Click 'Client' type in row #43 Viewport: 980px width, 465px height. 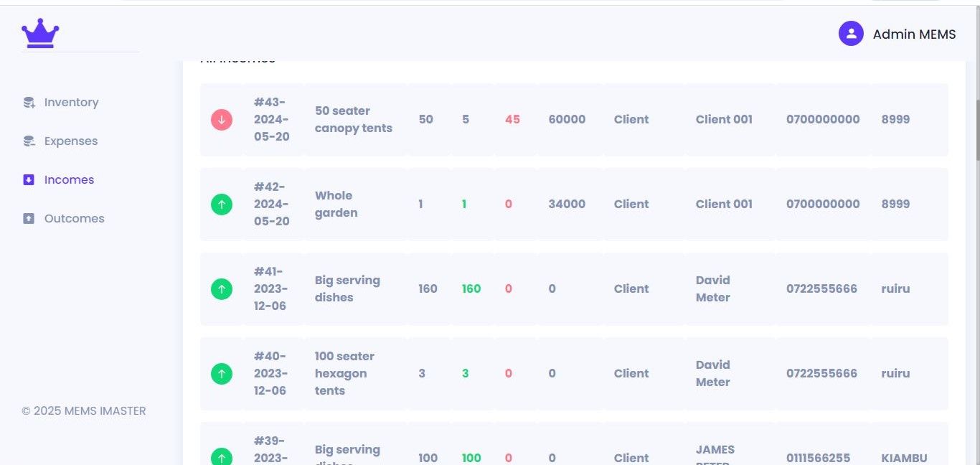pyautogui.click(x=631, y=120)
